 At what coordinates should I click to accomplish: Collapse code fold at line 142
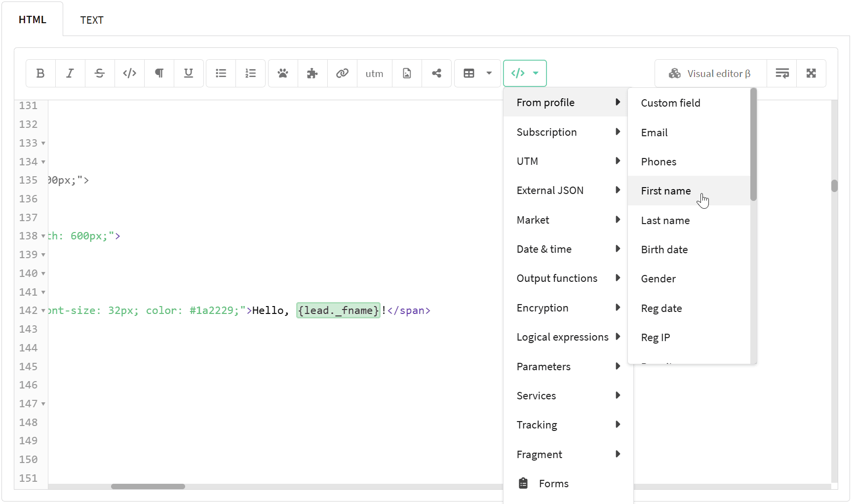click(43, 311)
